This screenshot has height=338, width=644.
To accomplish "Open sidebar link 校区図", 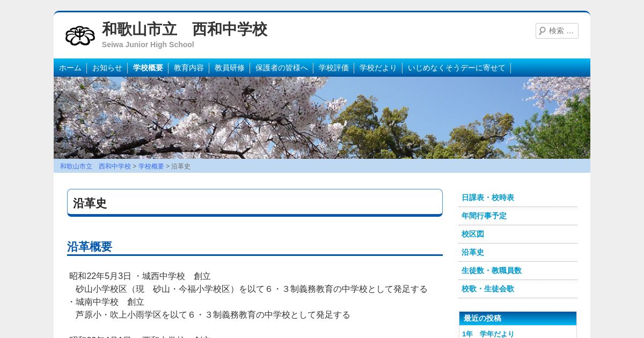I will point(473,234).
